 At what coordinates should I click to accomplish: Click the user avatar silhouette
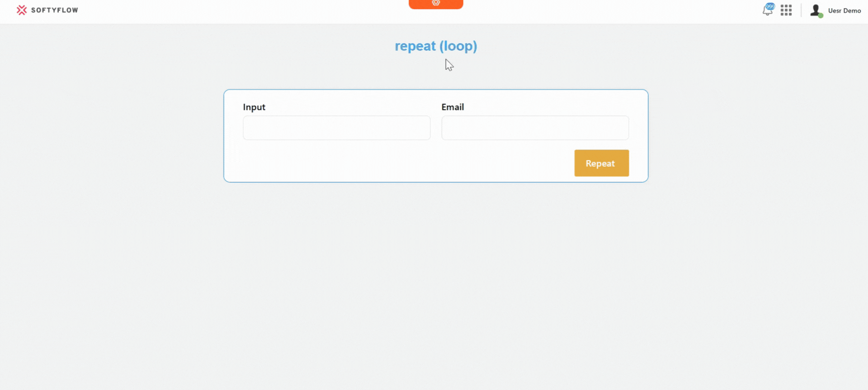pyautogui.click(x=815, y=10)
